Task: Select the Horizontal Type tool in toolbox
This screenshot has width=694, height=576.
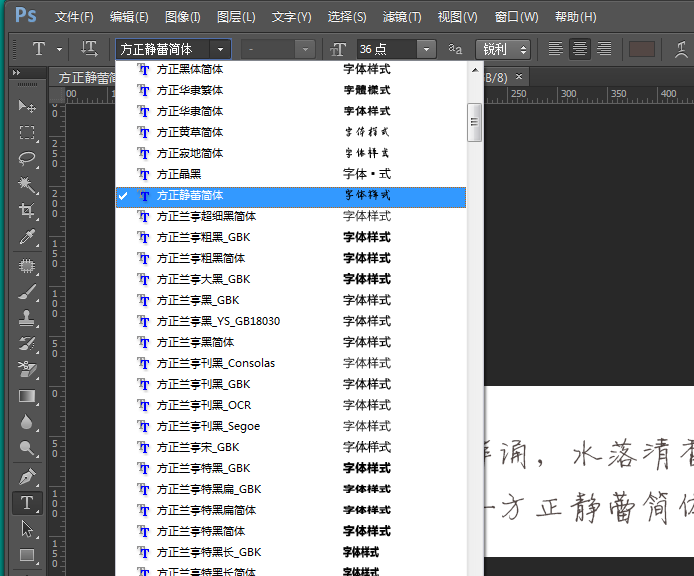Action: pos(27,503)
